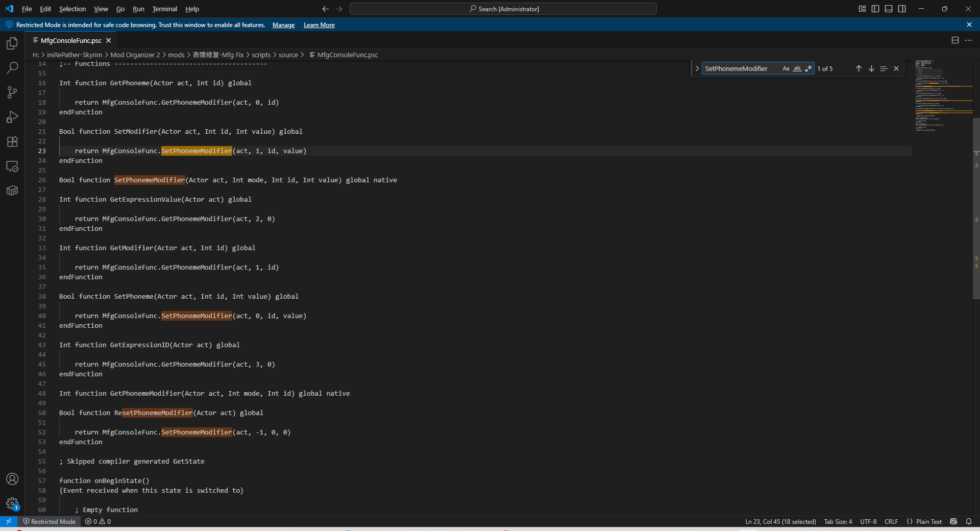The height and width of the screenshot is (531, 980).
Task: Open the Edit menu
Action: [45, 9]
